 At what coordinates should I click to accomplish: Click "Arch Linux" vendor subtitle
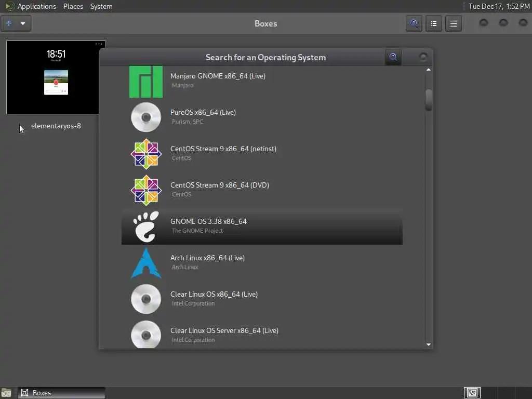click(184, 267)
